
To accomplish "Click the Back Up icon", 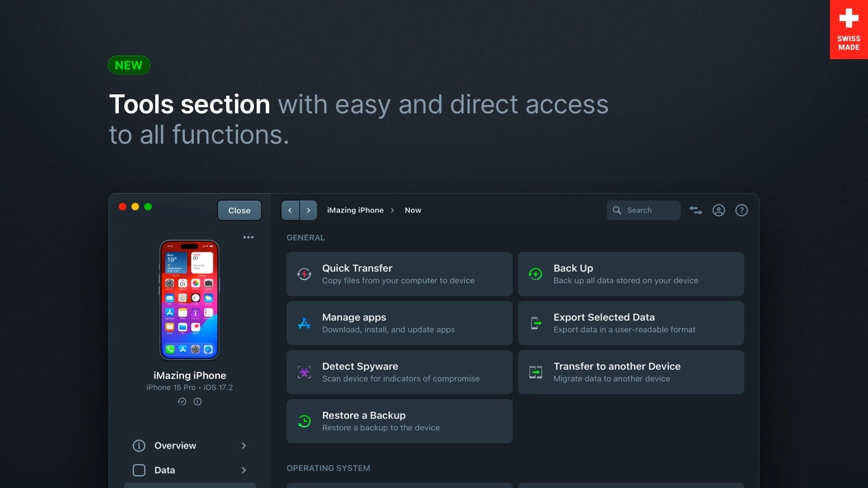I will coord(535,274).
